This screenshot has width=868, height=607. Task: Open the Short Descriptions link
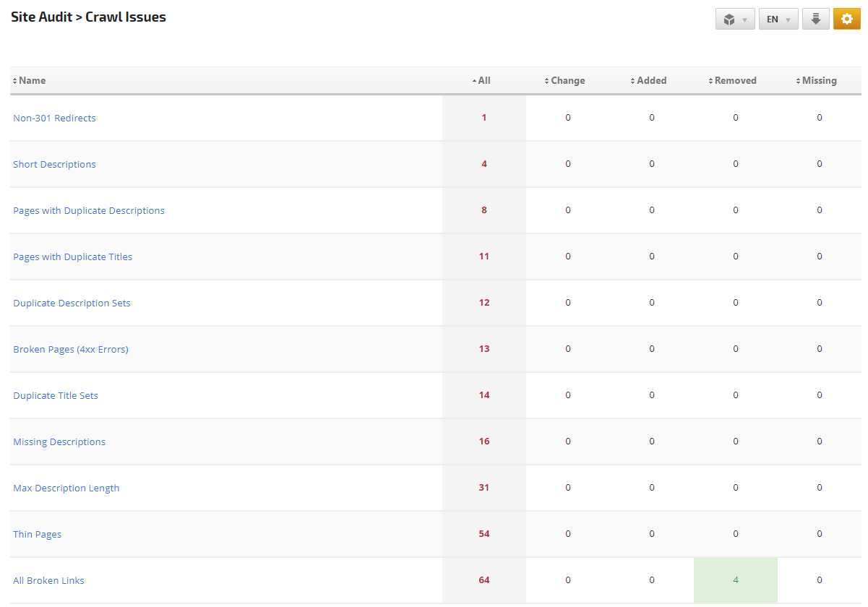click(54, 164)
